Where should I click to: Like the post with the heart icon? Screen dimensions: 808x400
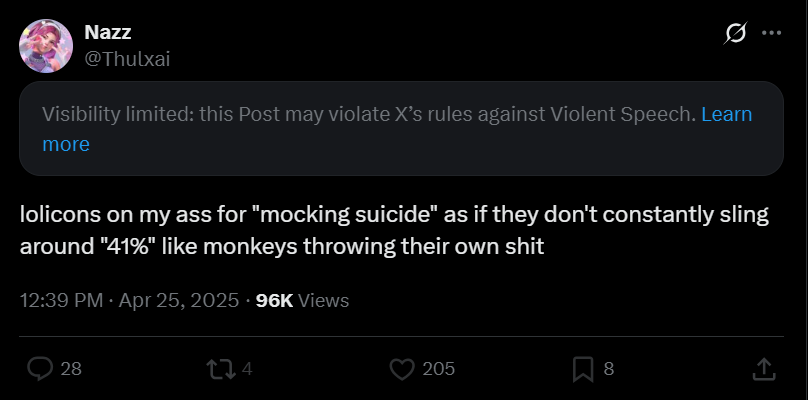pos(401,369)
